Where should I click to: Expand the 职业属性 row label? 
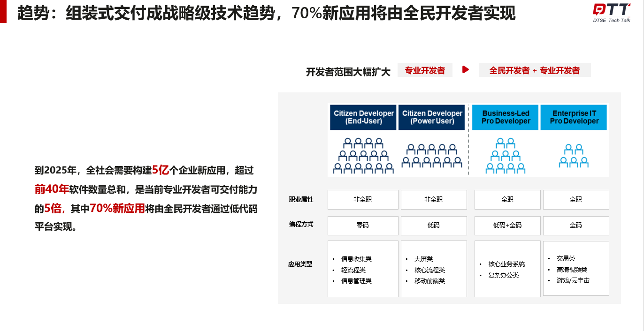point(301,199)
